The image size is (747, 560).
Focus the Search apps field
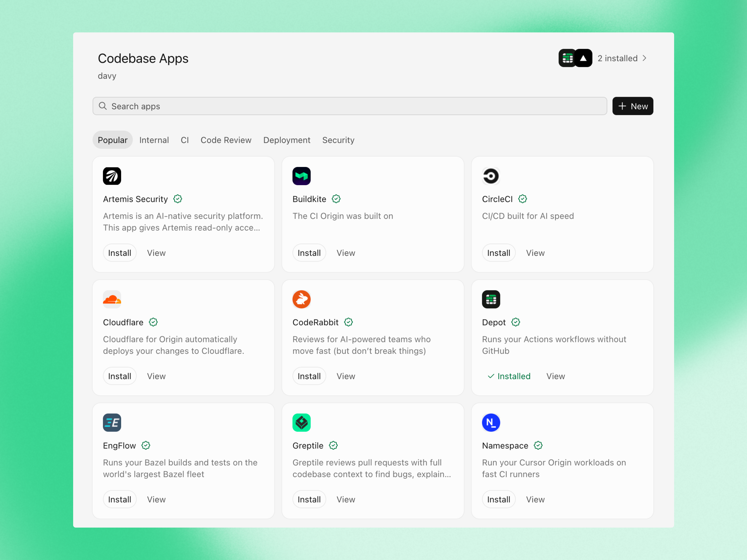350,106
